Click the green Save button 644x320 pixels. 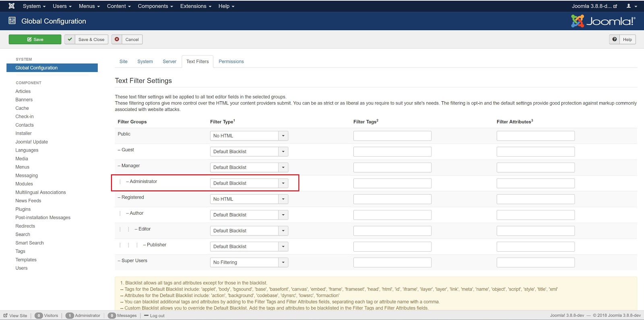35,39
